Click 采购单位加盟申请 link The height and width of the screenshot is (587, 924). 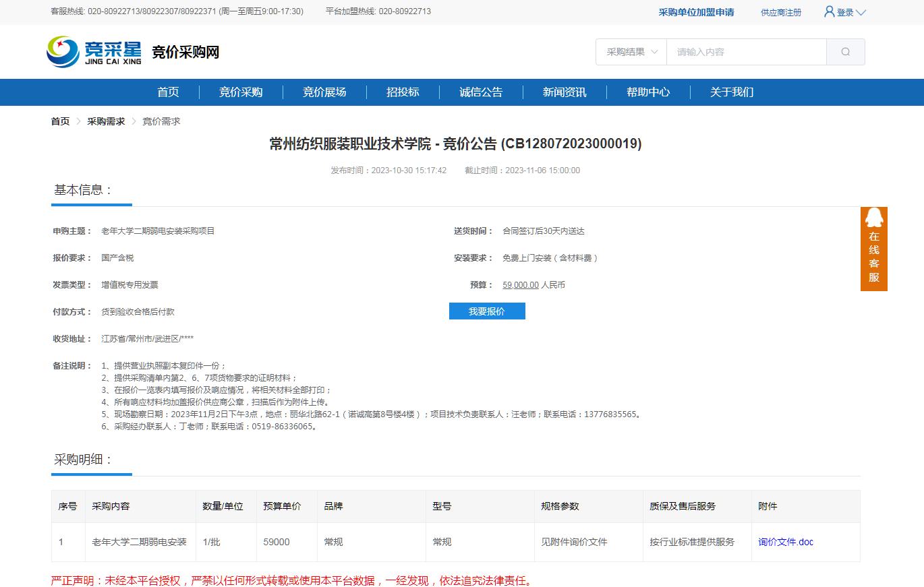(696, 12)
